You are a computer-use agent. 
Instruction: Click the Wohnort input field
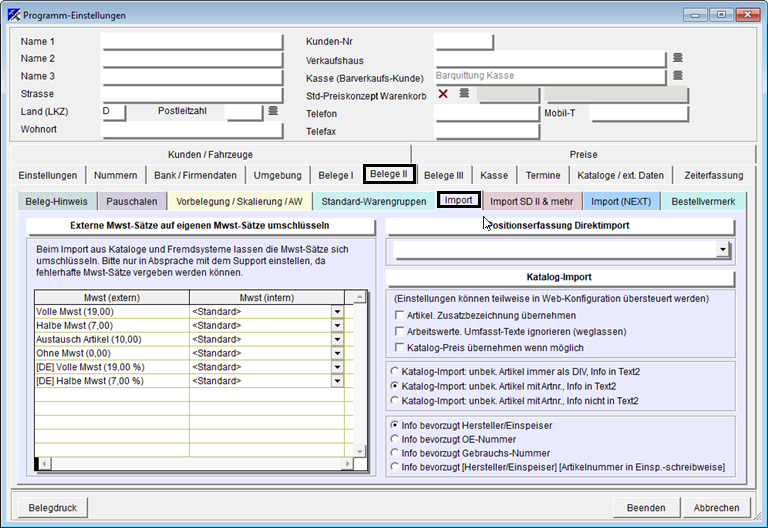192,130
